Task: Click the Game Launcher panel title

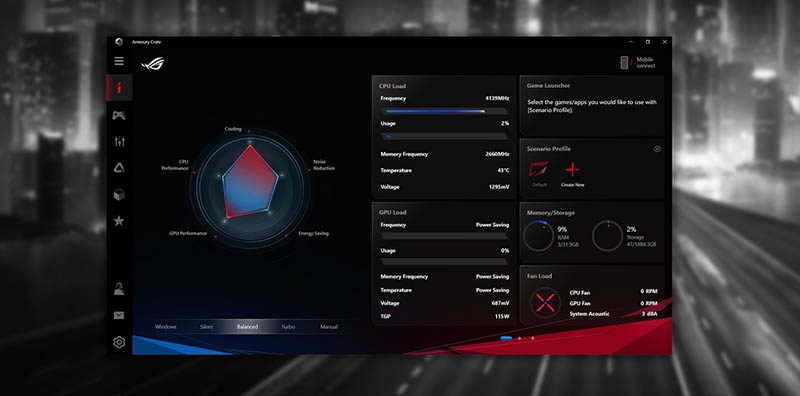Action: point(548,86)
